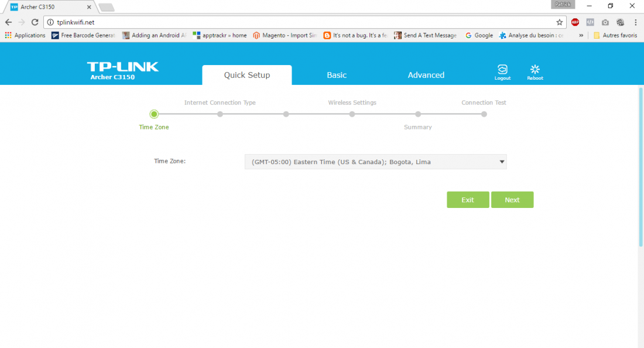
Task: Bookmark page with the star icon
Action: click(x=560, y=22)
